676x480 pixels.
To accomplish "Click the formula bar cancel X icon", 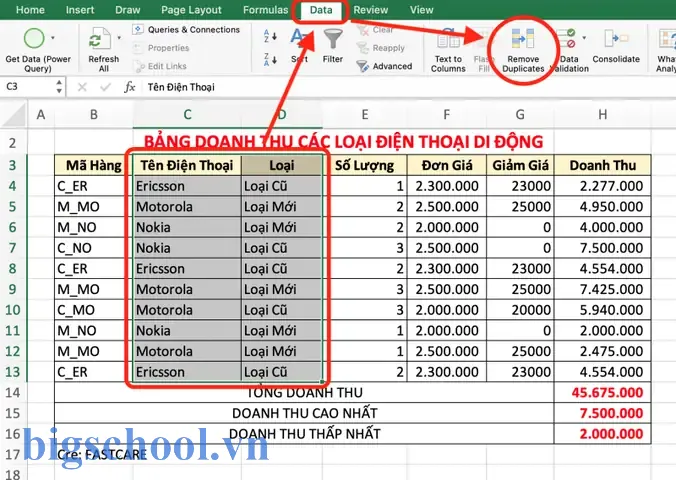I will [x=82, y=87].
